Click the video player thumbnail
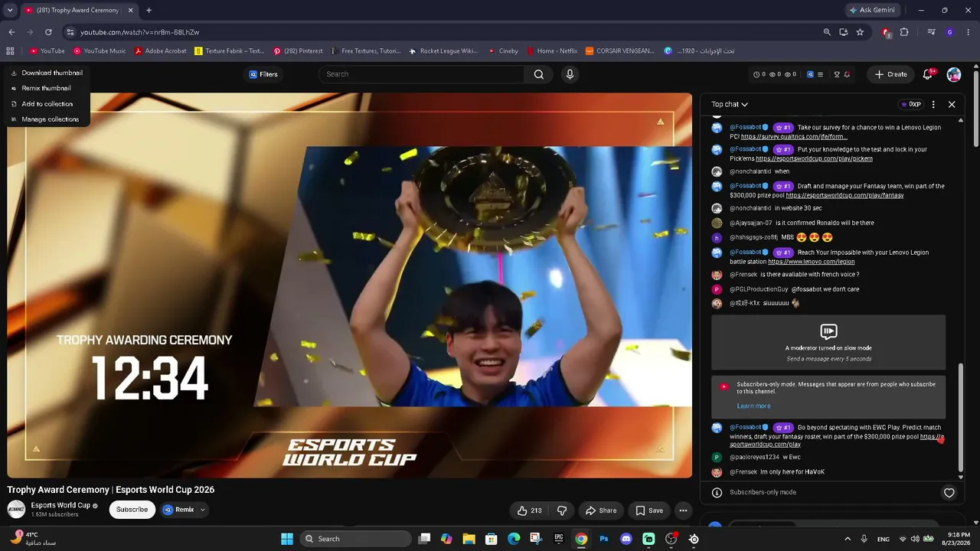 tap(350, 285)
